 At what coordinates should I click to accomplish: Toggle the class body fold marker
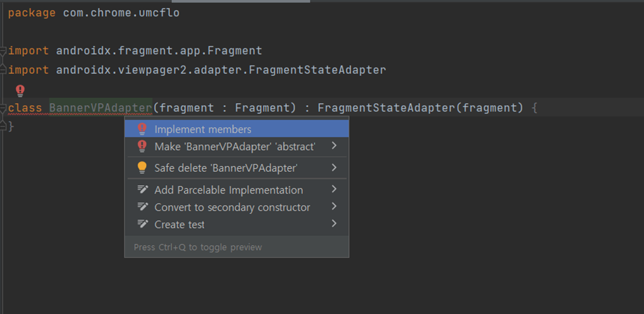coord(3,108)
